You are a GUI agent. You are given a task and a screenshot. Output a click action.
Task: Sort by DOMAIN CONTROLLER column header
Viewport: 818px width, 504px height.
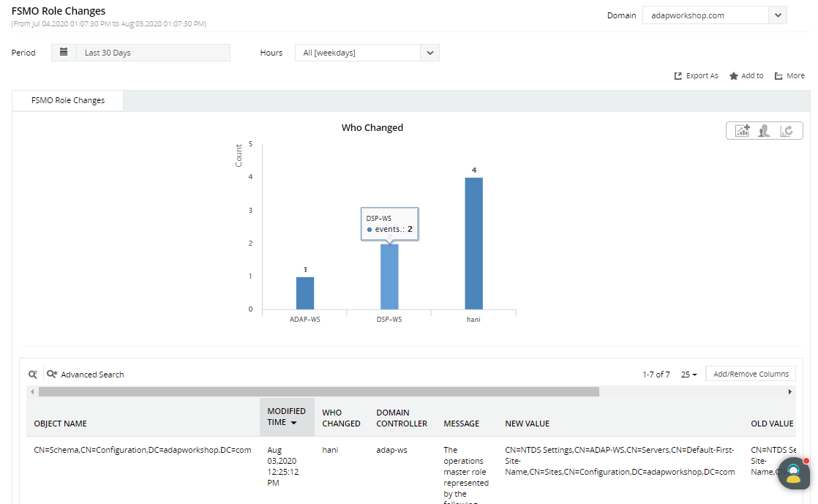402,418
